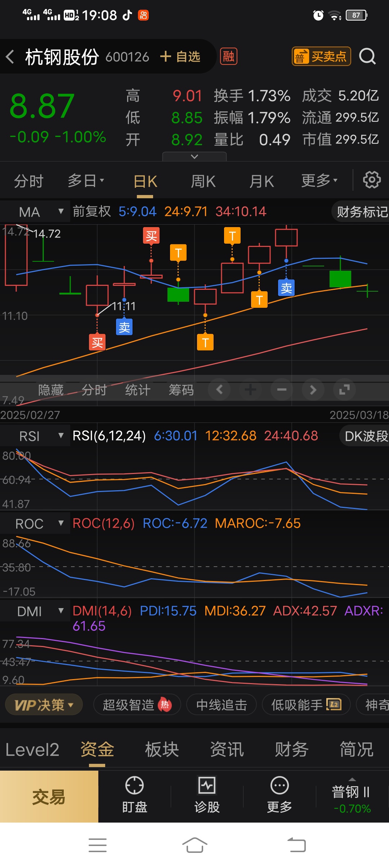The image size is (389, 868).
Task: Tap 前复权 adjustment label
Action: coord(92,212)
